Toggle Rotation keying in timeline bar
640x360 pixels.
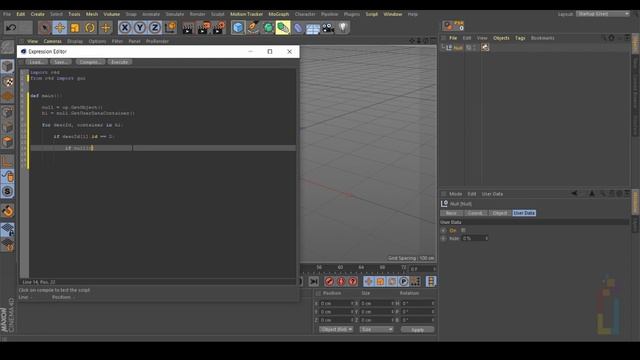pos(392,281)
